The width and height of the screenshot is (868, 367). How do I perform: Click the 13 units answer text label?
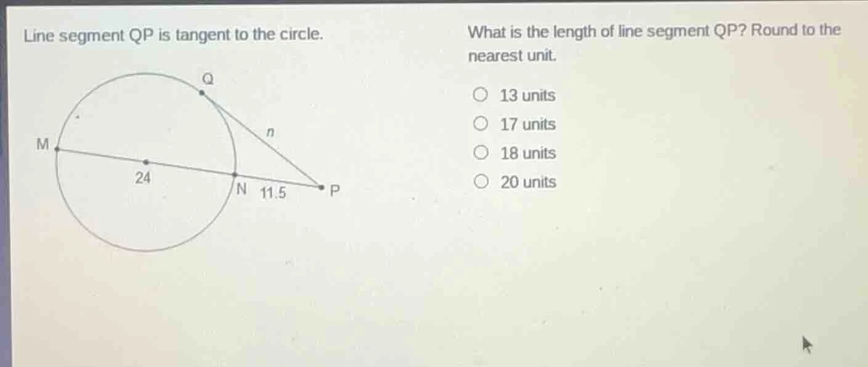click(x=527, y=94)
